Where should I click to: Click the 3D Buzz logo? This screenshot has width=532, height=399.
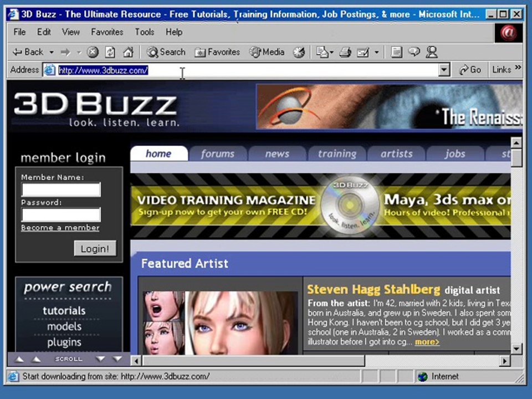(96, 109)
